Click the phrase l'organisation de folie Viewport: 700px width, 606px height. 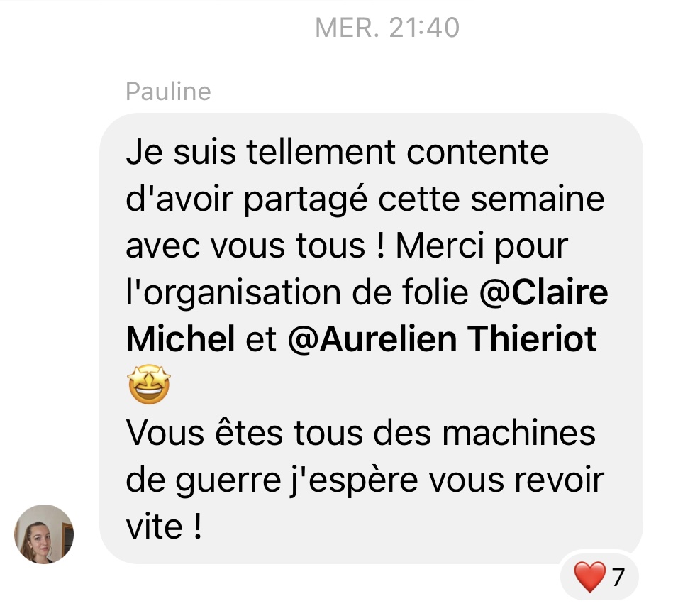(297, 293)
